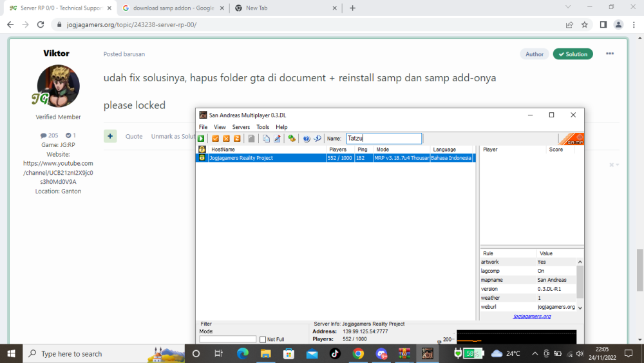Open TikTok from the taskbar
This screenshot has height=363, width=644.
point(335,353)
